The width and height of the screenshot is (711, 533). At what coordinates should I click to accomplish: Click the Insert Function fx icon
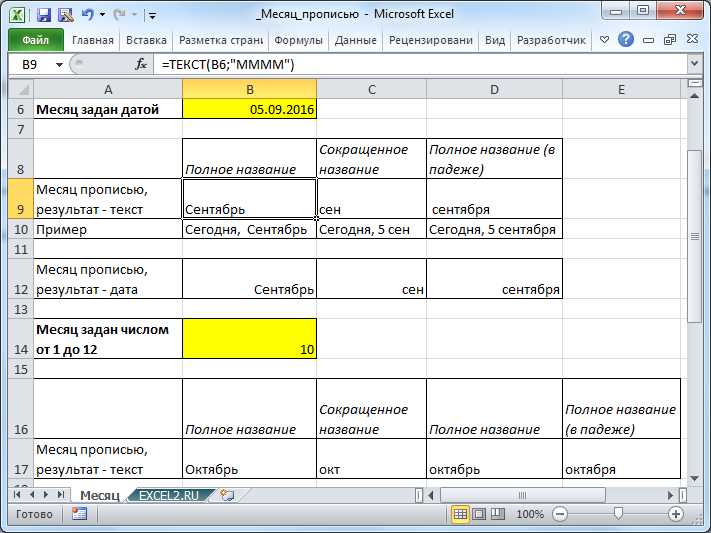[141, 64]
